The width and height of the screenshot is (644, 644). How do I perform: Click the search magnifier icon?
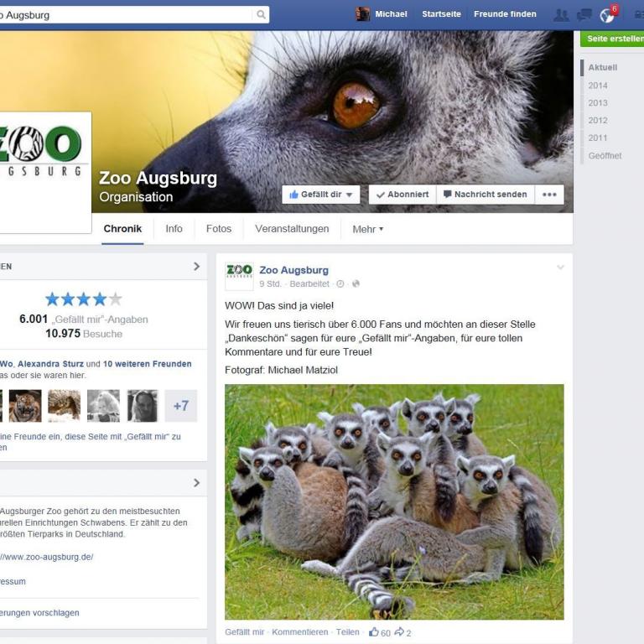[261, 15]
